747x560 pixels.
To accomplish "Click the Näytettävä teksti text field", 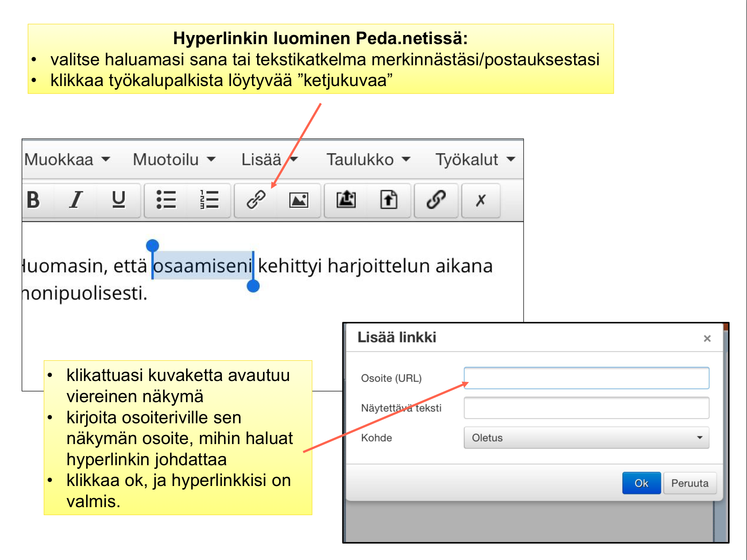I will [586, 408].
